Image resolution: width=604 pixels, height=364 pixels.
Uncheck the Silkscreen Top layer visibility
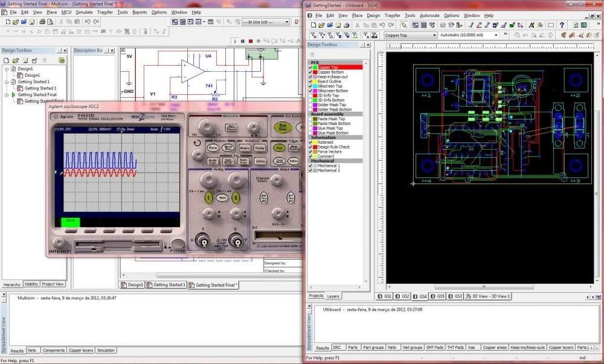(309, 86)
